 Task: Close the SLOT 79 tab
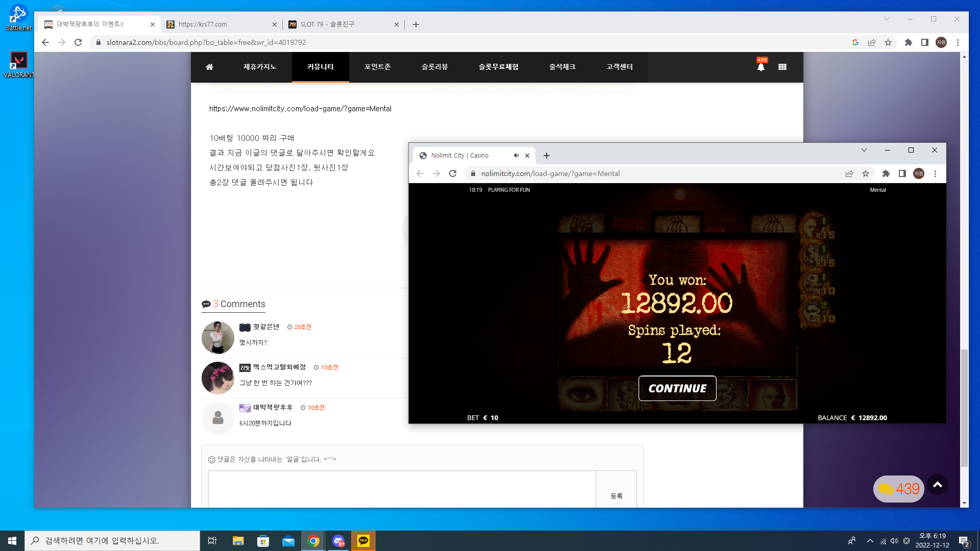(x=397, y=24)
